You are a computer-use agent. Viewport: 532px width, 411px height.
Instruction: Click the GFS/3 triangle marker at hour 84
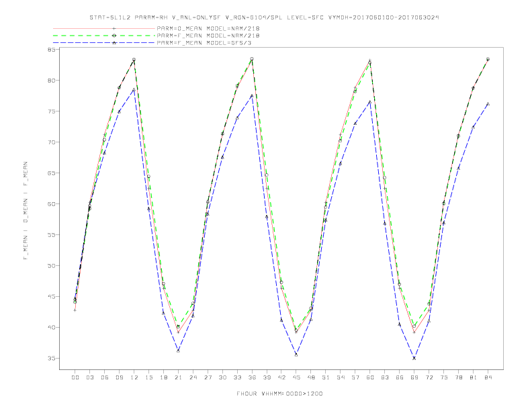coord(488,104)
